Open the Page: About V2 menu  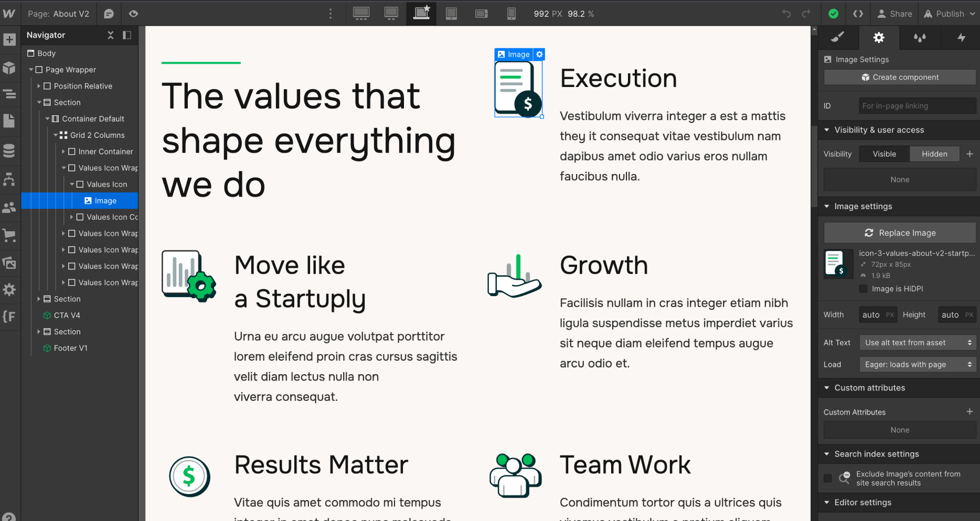pyautogui.click(x=58, y=14)
